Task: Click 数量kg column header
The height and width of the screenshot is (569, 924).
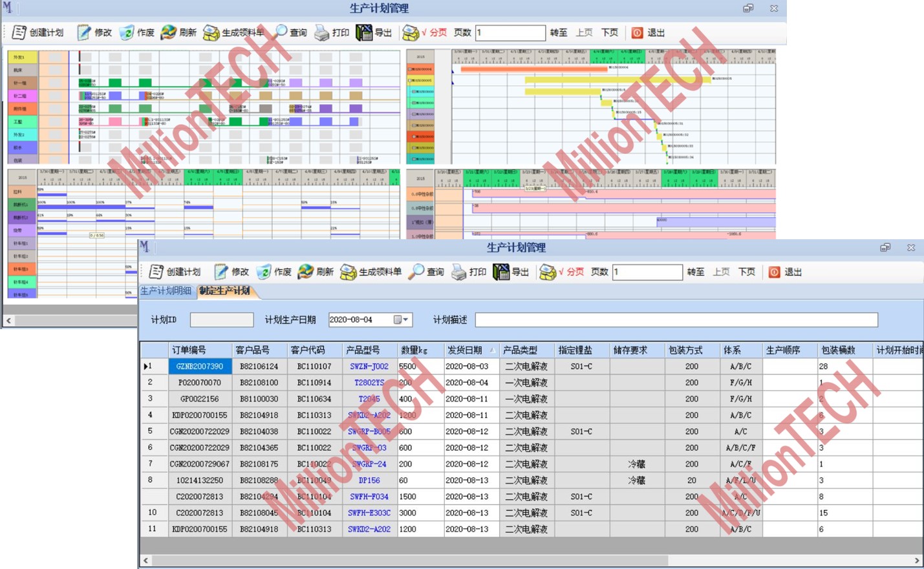Action: pyautogui.click(x=421, y=350)
